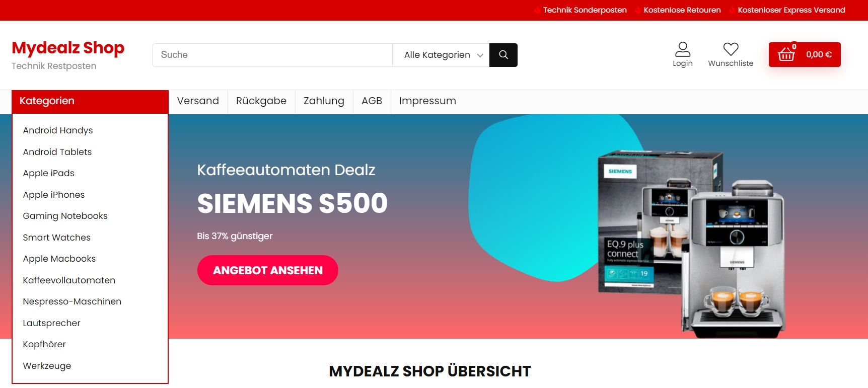Viewport: 868px width, 388px height.
Task: Open the Wunschliste heart icon
Action: click(731, 49)
